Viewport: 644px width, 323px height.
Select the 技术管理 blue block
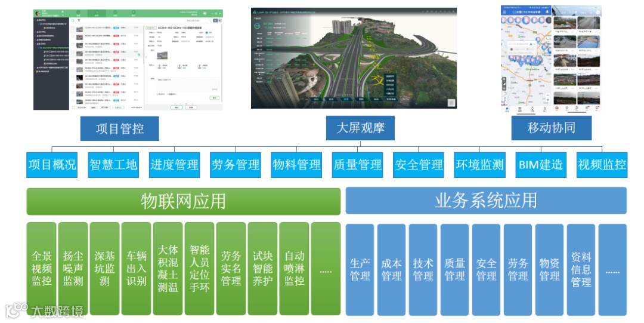click(423, 270)
